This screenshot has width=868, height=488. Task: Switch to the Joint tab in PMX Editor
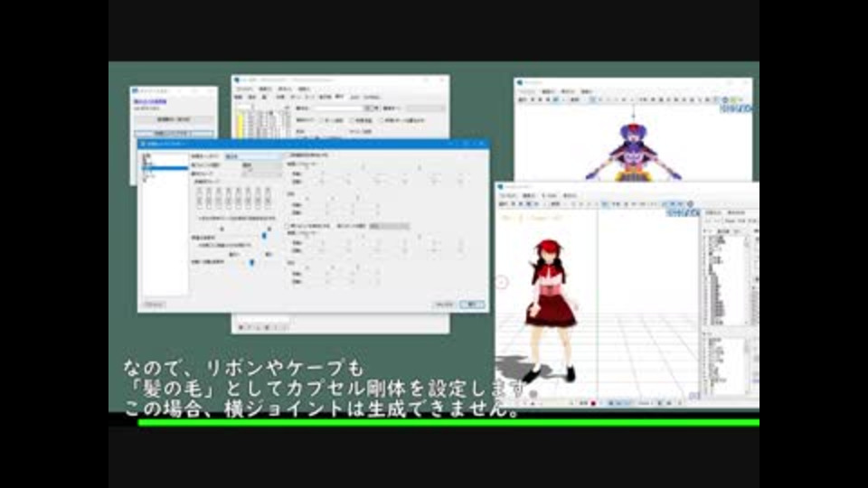click(354, 98)
